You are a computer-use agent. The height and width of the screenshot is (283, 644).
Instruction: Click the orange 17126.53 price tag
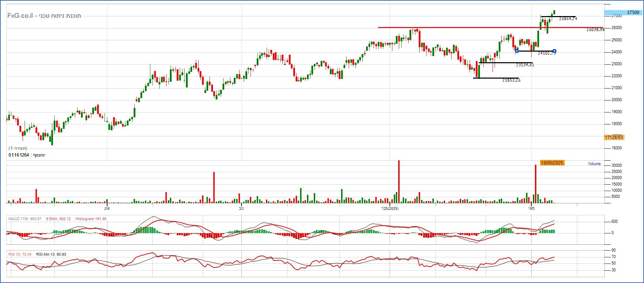pyautogui.click(x=614, y=137)
